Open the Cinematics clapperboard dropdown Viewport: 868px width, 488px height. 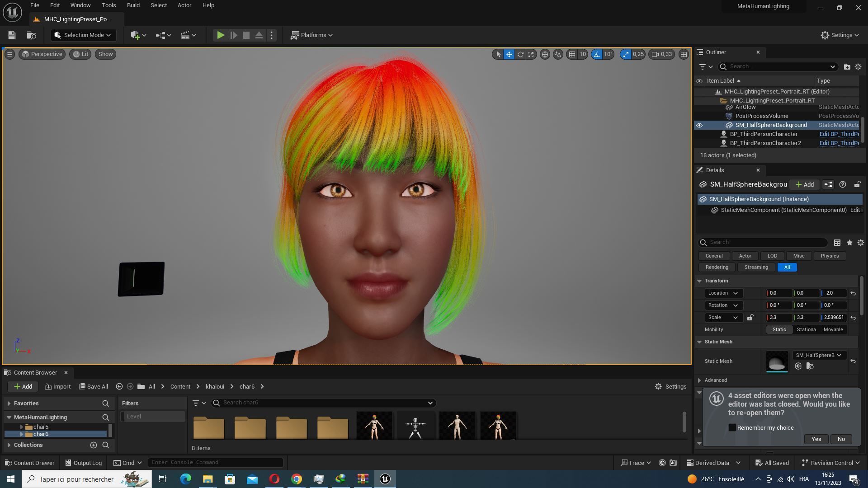coord(188,35)
